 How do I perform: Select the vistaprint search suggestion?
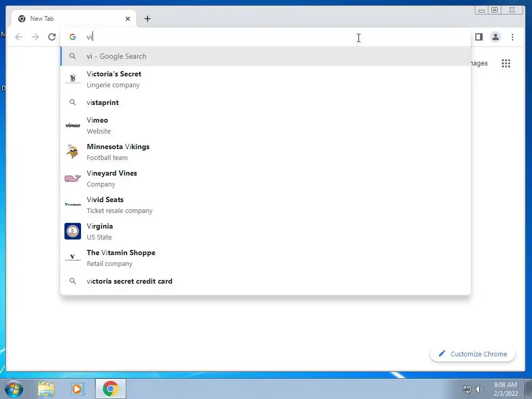[x=265, y=102]
